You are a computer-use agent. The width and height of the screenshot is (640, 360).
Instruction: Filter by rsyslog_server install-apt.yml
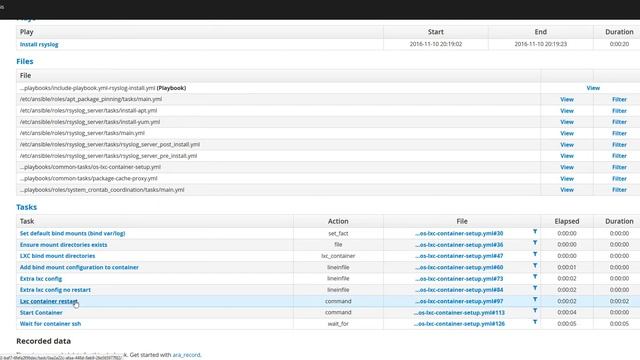coord(619,111)
